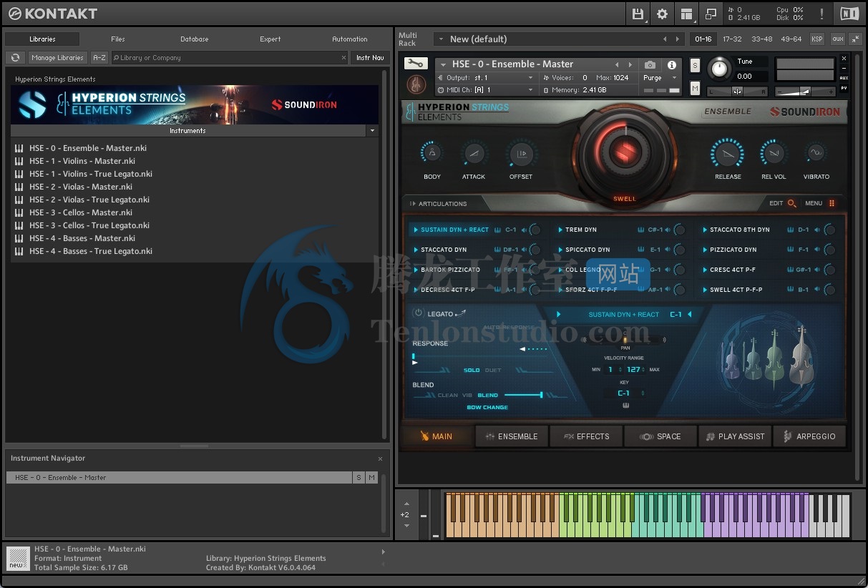Select DUET response mode

(493, 371)
